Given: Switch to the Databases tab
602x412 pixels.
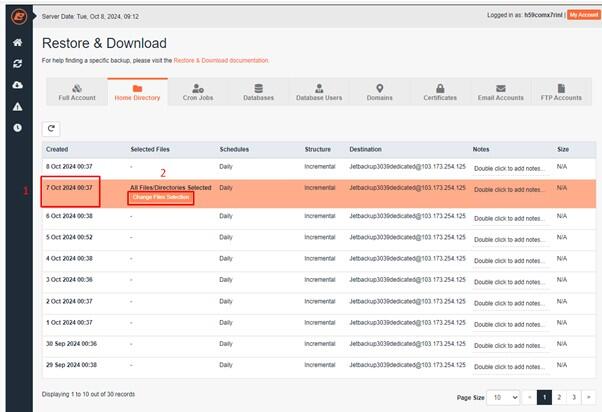Looking at the screenshot, I should [x=258, y=92].
